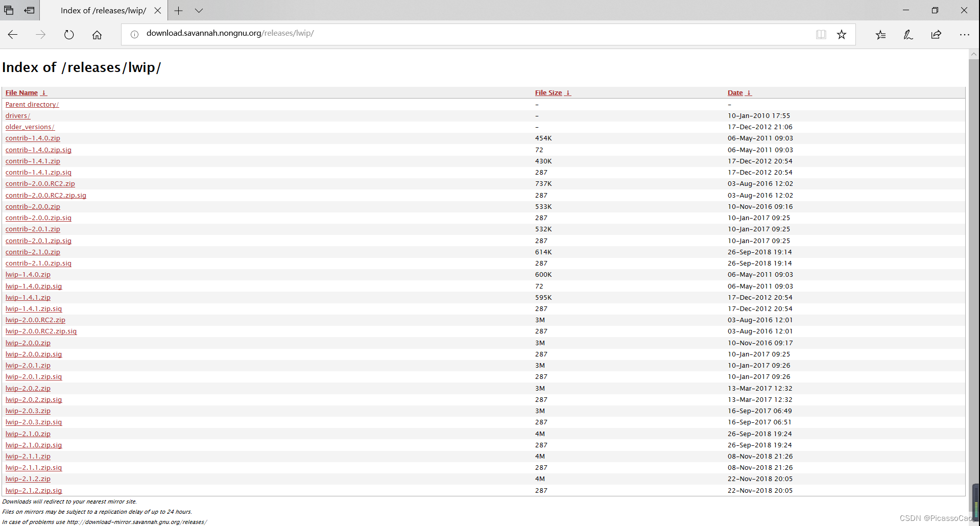Download lwip-1.4.0.zip
Viewport: 980px width, 526px height.
tap(28, 274)
